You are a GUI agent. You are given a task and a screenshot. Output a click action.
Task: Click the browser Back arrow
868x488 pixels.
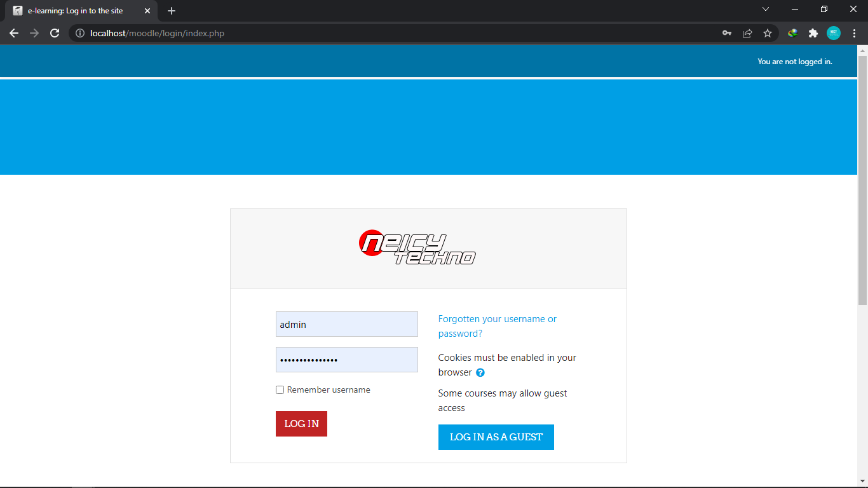point(14,33)
